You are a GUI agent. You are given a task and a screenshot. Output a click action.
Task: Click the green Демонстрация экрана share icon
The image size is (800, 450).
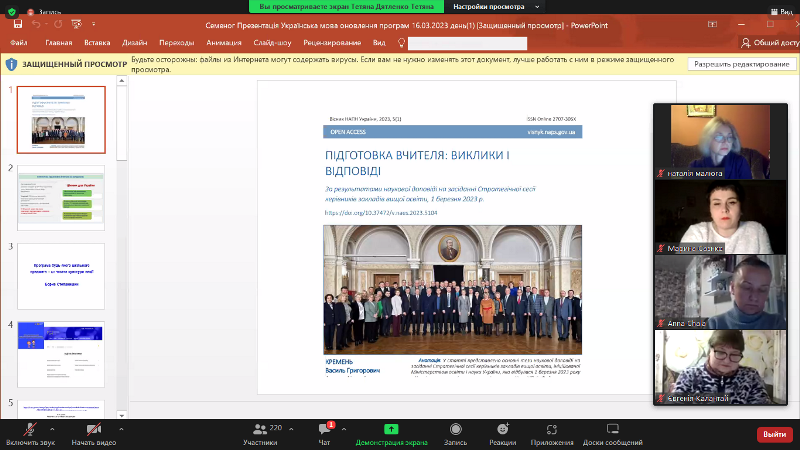coord(391,428)
